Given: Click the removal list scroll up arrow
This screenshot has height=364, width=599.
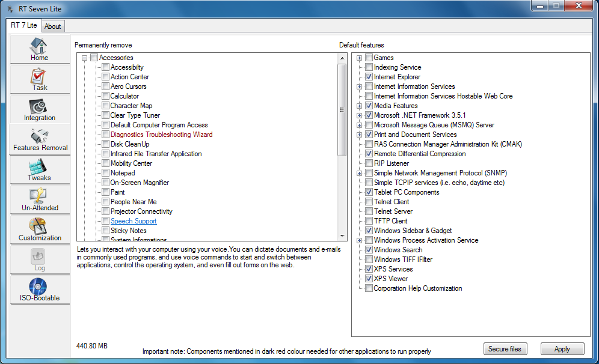Looking at the screenshot, I should tap(342, 58).
